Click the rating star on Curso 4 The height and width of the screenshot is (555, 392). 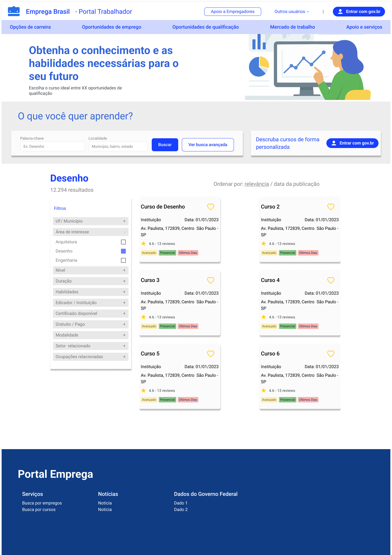point(263,317)
